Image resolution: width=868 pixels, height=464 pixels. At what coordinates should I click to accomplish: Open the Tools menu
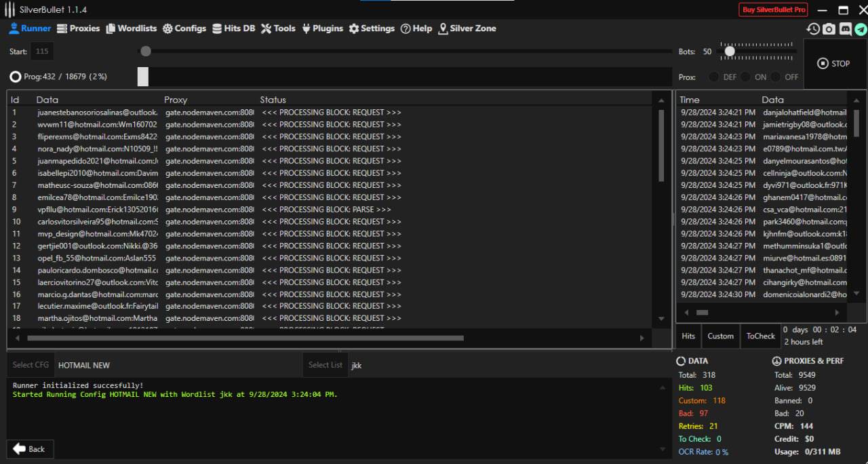click(278, 28)
